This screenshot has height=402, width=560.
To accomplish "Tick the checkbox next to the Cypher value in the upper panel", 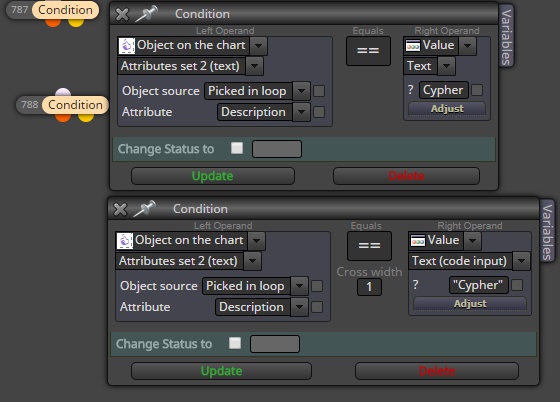I will 477,90.
